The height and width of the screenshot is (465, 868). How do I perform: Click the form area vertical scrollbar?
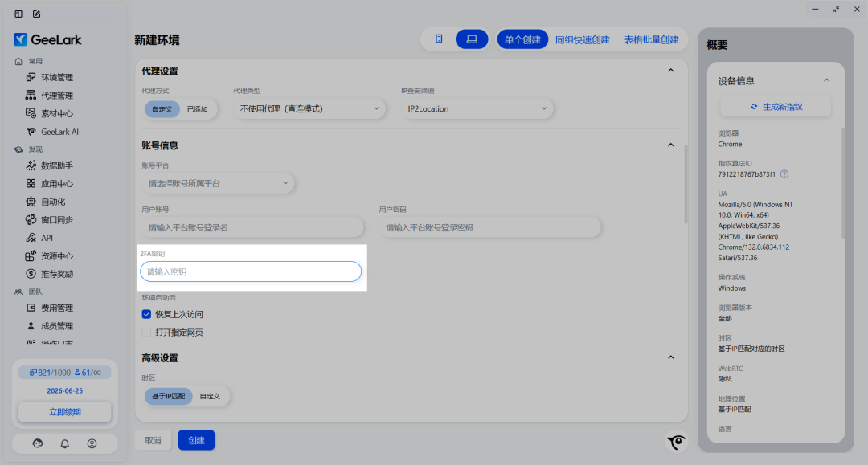pos(686,184)
